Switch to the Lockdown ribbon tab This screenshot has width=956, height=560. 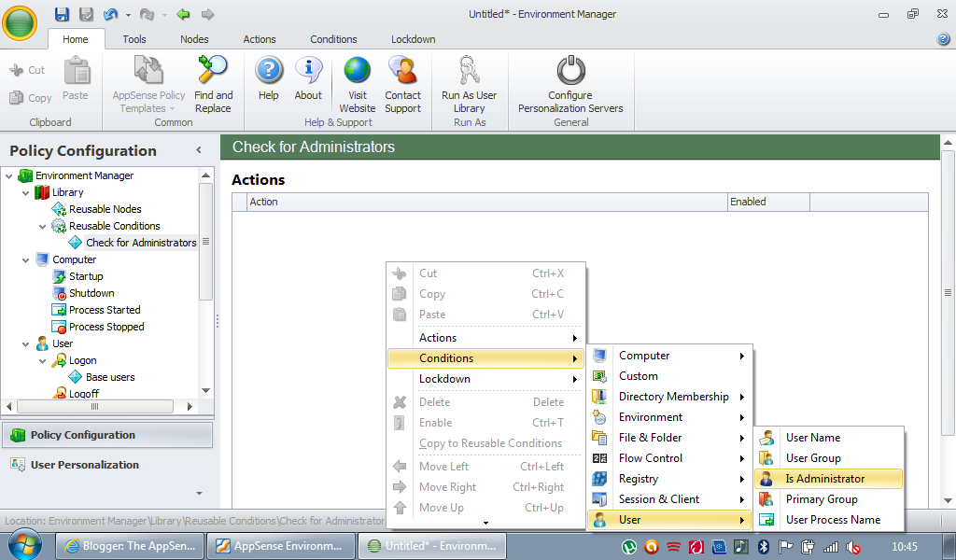(414, 39)
